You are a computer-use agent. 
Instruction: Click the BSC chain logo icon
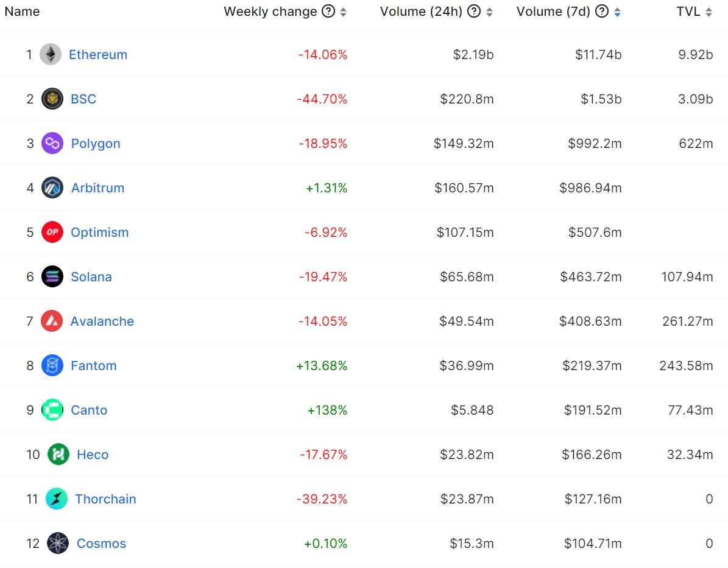(x=52, y=99)
